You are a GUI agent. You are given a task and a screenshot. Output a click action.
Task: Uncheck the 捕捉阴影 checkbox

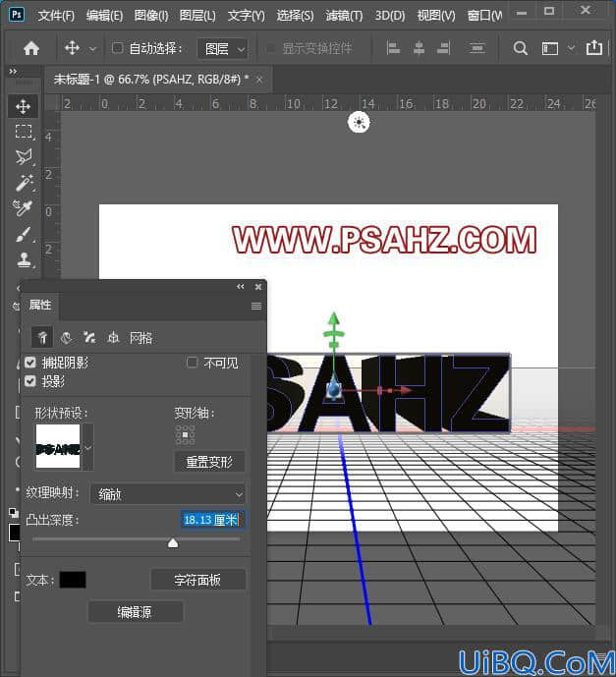30,363
